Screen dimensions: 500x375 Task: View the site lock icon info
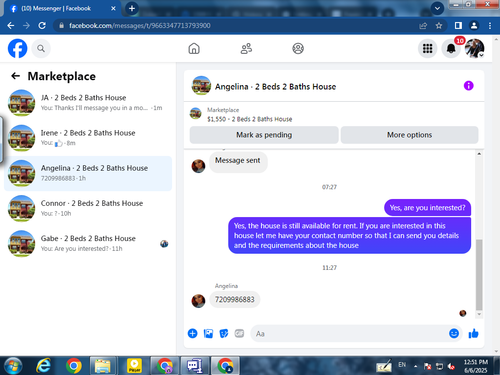(x=61, y=26)
